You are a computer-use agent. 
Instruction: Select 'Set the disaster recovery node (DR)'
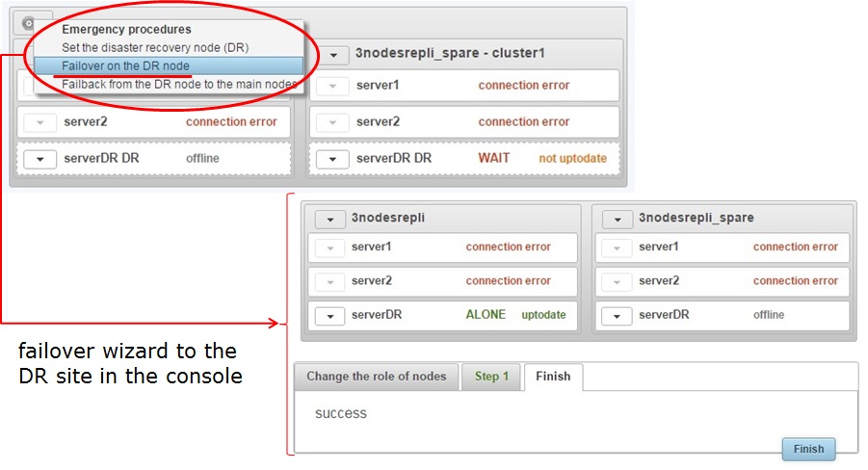[155, 47]
